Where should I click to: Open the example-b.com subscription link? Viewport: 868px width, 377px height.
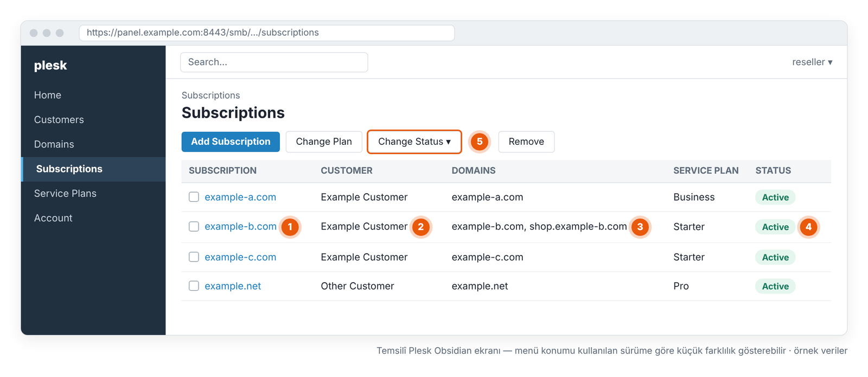[240, 226]
